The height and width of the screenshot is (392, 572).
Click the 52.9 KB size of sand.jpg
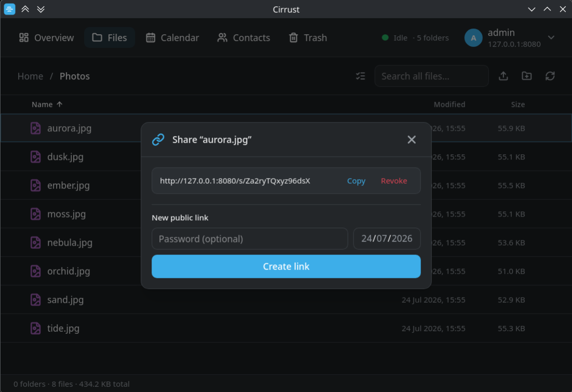(x=511, y=300)
